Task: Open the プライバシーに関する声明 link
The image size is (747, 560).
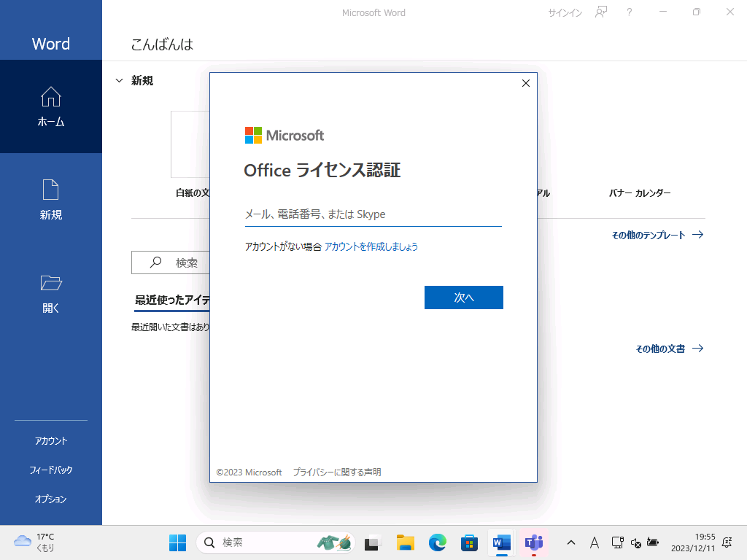Action: [337, 472]
